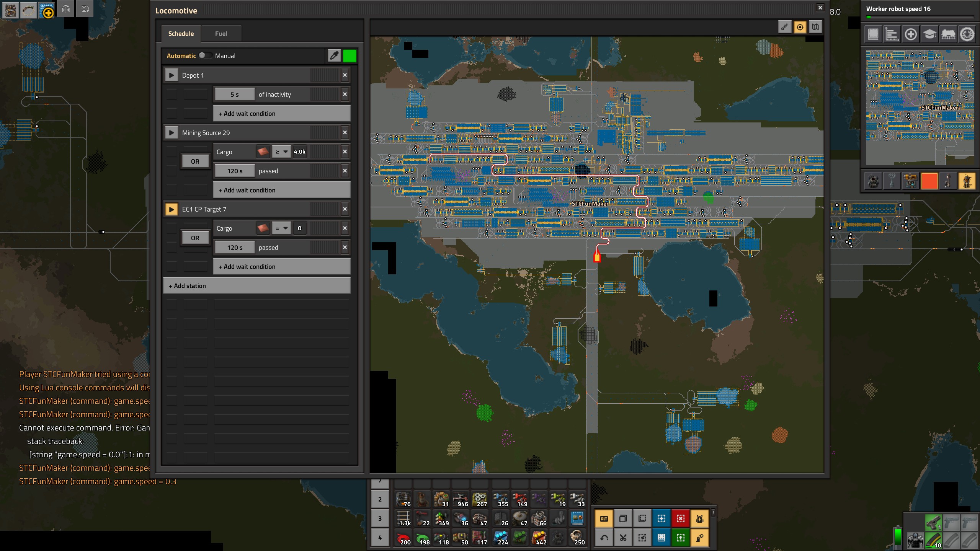Select quickbar row 3

pyautogui.click(x=380, y=518)
